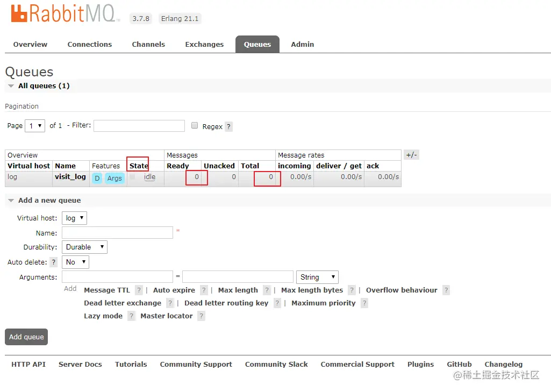Open Dead letter routing key help icon
The width and height of the screenshot is (551, 392).
click(x=277, y=303)
